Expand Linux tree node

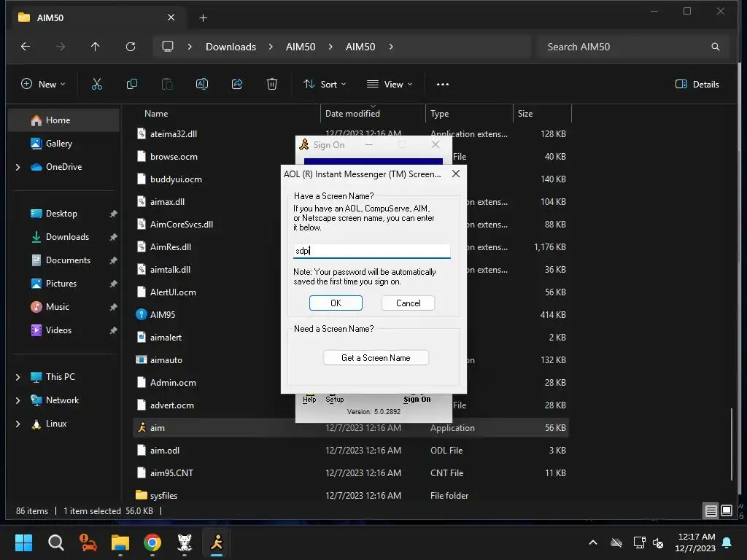(x=18, y=424)
